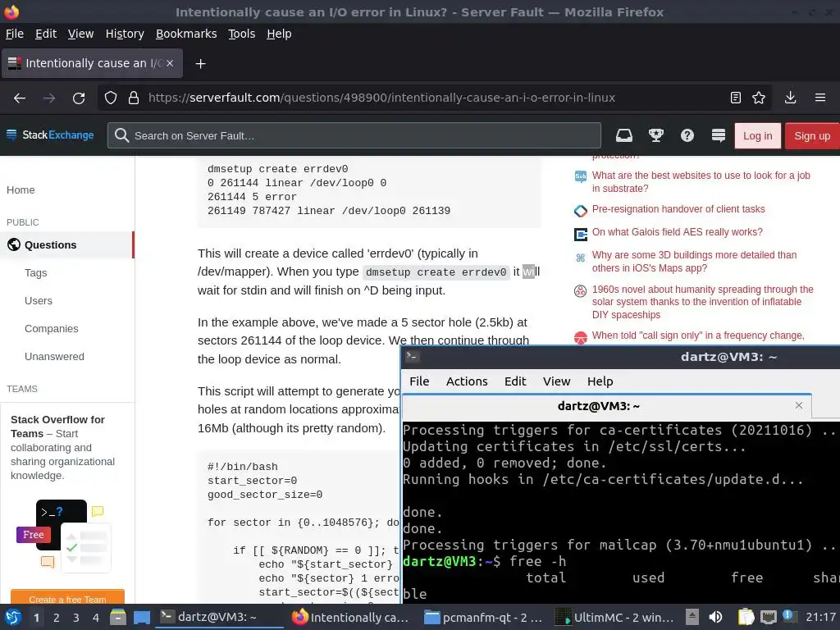This screenshot has width=840, height=630.
Task: Open clipboard manager tray icon
Action: point(746,617)
